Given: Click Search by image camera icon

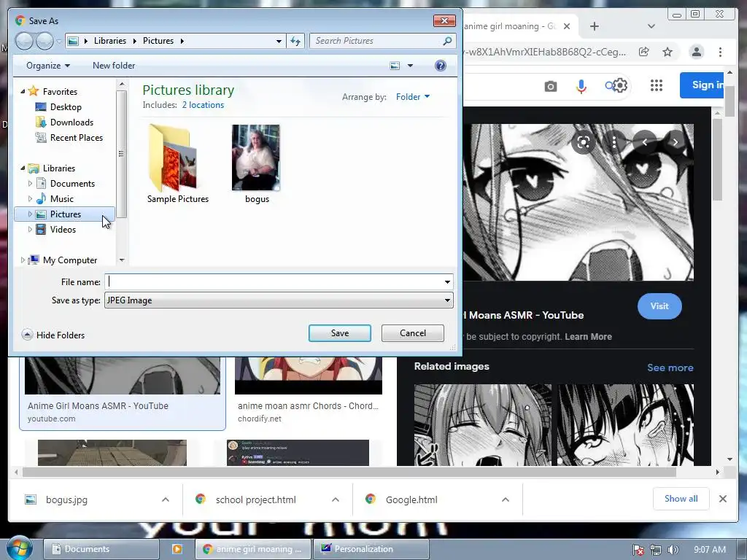Looking at the screenshot, I should coord(550,86).
